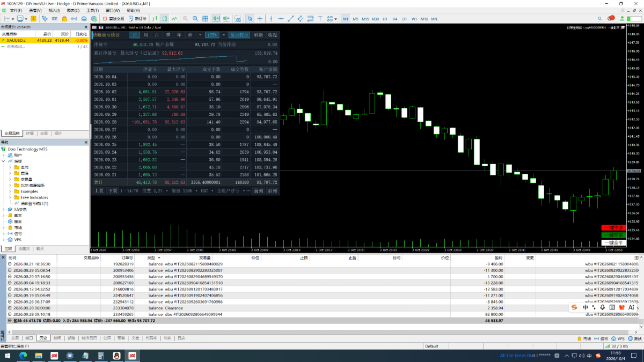Image resolution: width=644 pixels, height=362 pixels.
Task: Click the red 一键平多 button
Action: 613,228
